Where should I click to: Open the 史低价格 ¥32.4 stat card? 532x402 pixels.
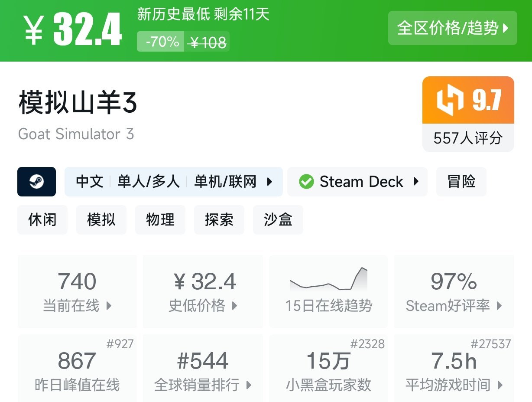pyautogui.click(x=203, y=291)
